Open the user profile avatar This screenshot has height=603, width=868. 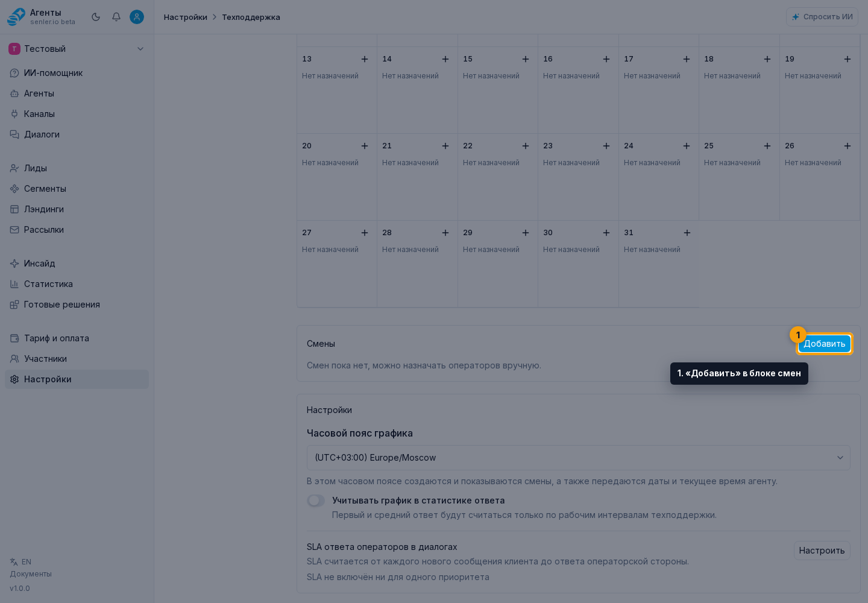click(x=137, y=17)
